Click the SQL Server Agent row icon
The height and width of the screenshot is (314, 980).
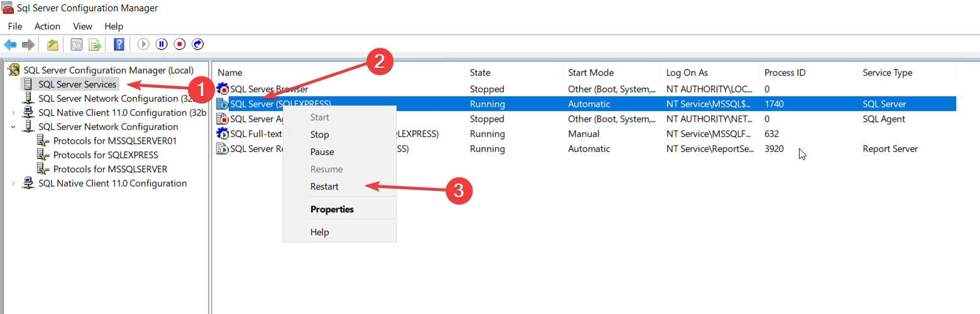click(x=223, y=119)
